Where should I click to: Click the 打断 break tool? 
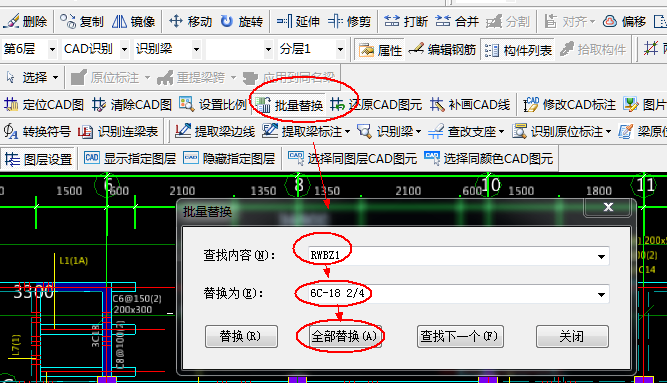pos(405,21)
